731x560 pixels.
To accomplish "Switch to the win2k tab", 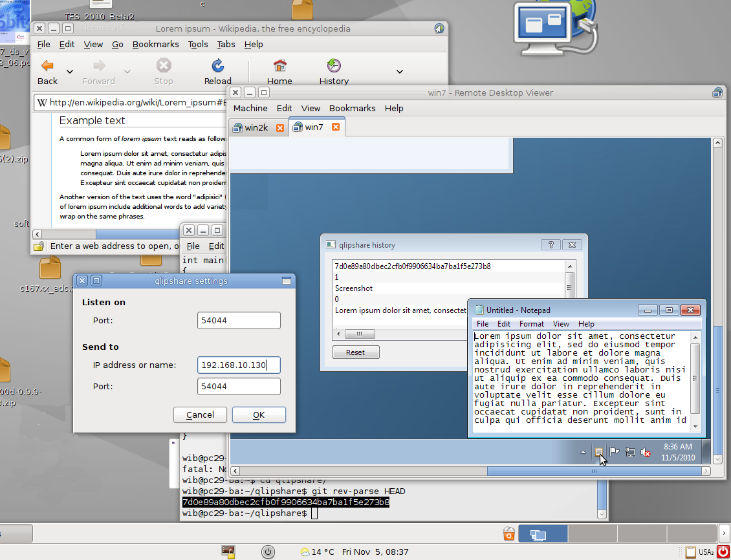I will 256,127.
